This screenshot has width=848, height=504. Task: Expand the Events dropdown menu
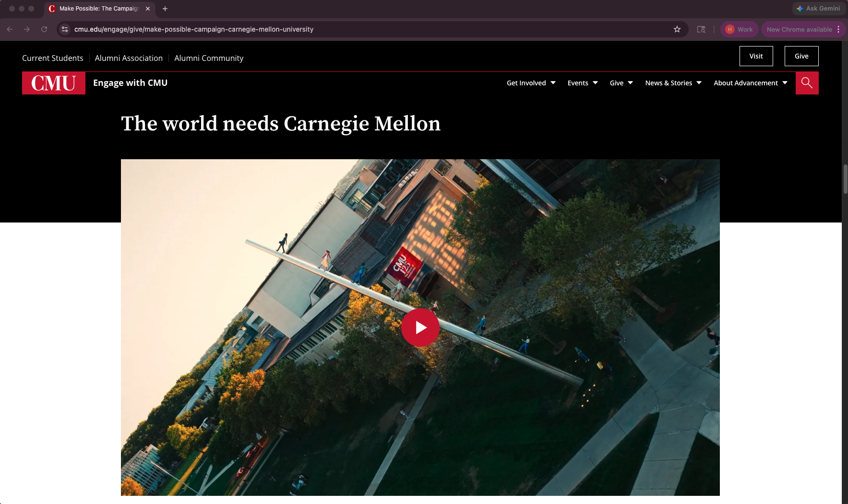pos(583,83)
